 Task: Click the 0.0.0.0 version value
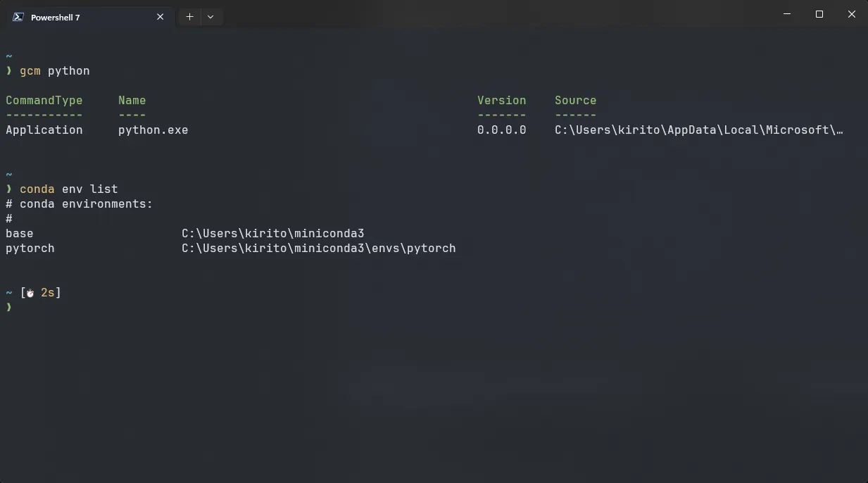pos(501,130)
